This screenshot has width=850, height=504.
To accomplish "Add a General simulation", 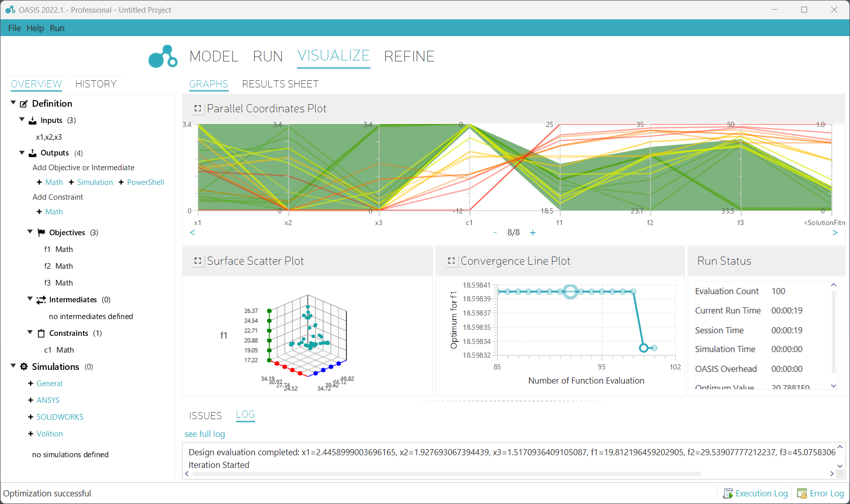I will tap(45, 384).
